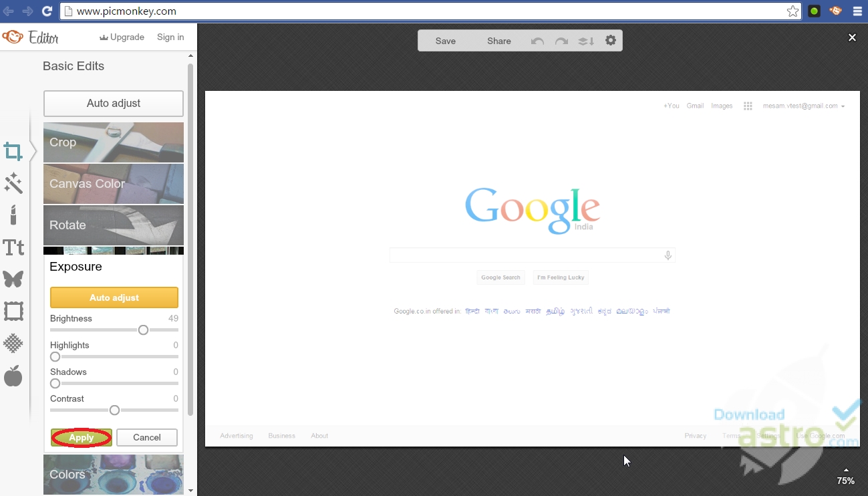Open the Effects magic wand panel

point(13,184)
